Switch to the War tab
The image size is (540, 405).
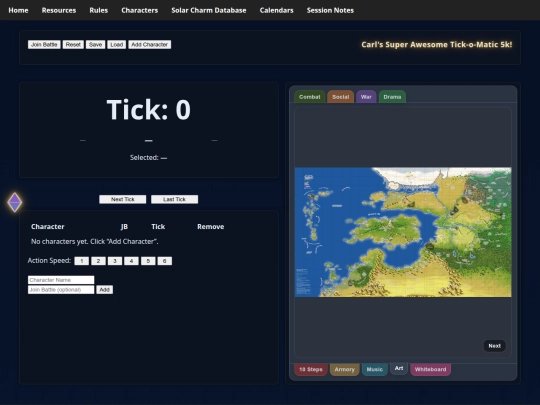[x=366, y=97]
